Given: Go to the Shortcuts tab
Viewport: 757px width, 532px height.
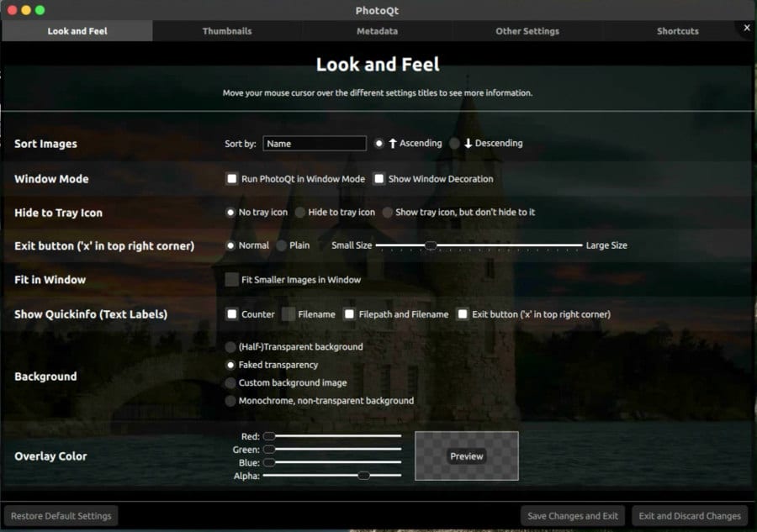Looking at the screenshot, I should [677, 31].
